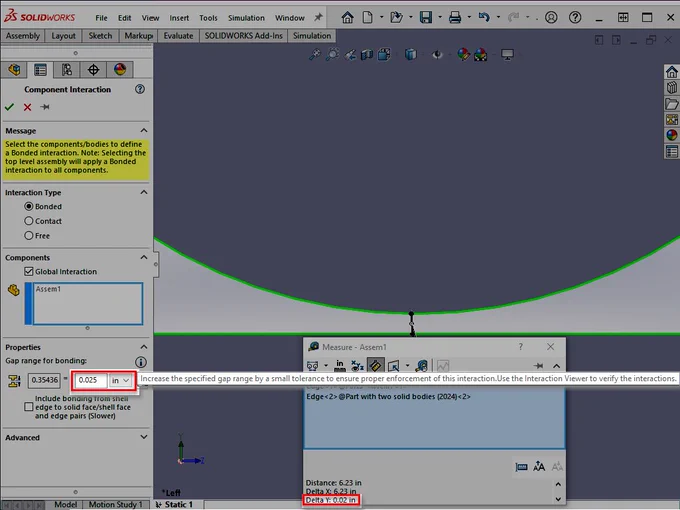This screenshot has height=510, width=680.
Task: Collapse the Components section
Action: (x=144, y=257)
